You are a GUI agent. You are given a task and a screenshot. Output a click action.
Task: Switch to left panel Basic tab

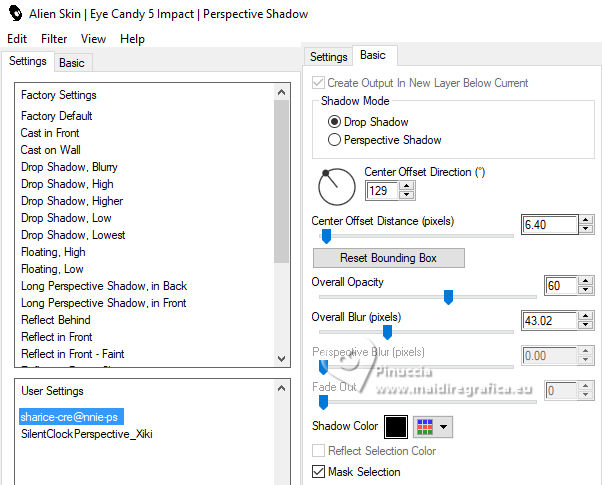[x=72, y=63]
